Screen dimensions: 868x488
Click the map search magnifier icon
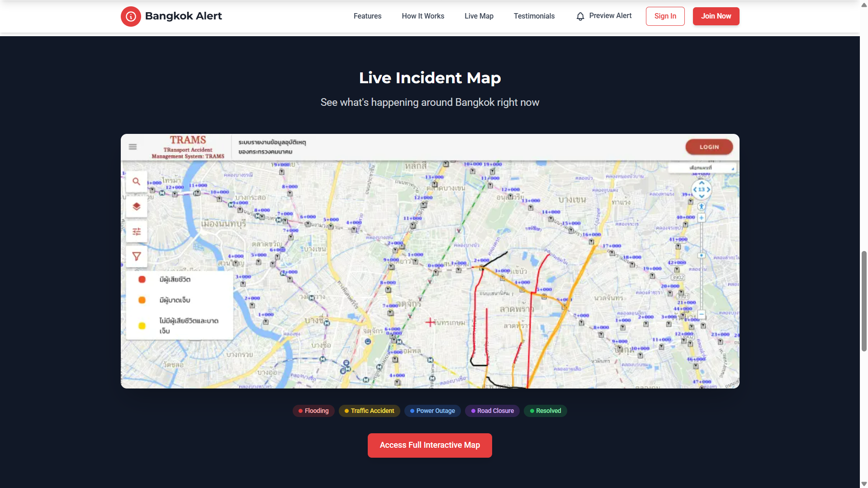136,182
